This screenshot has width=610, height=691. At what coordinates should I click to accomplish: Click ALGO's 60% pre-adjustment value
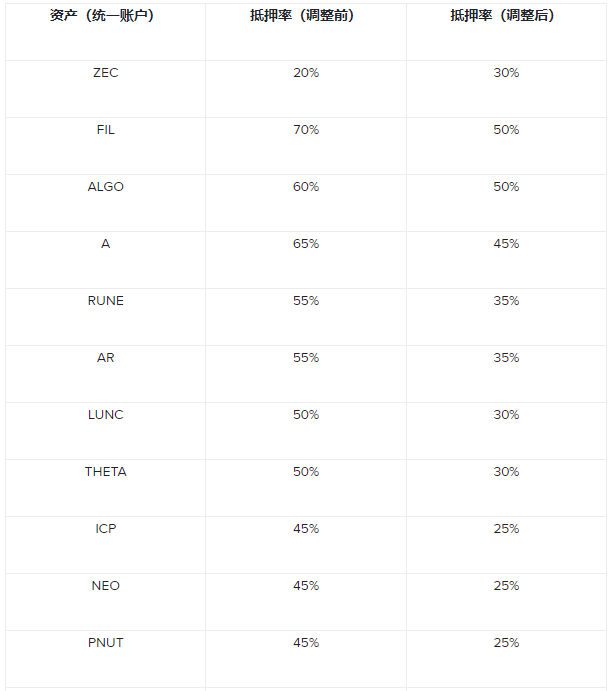tap(305, 187)
